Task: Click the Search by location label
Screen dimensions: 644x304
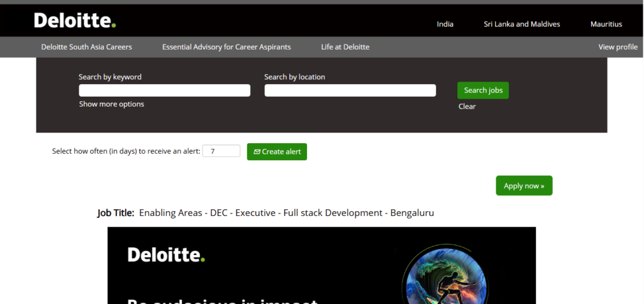Action: pos(294,77)
